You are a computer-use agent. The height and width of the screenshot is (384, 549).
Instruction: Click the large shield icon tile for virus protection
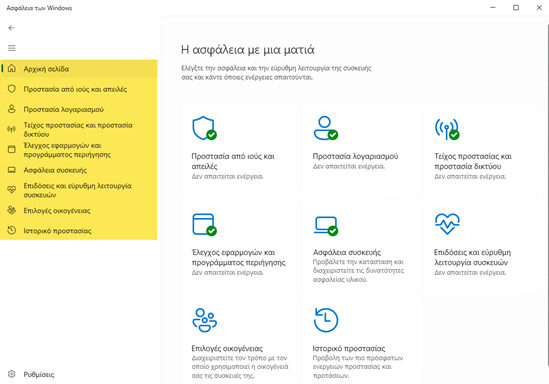(x=204, y=128)
